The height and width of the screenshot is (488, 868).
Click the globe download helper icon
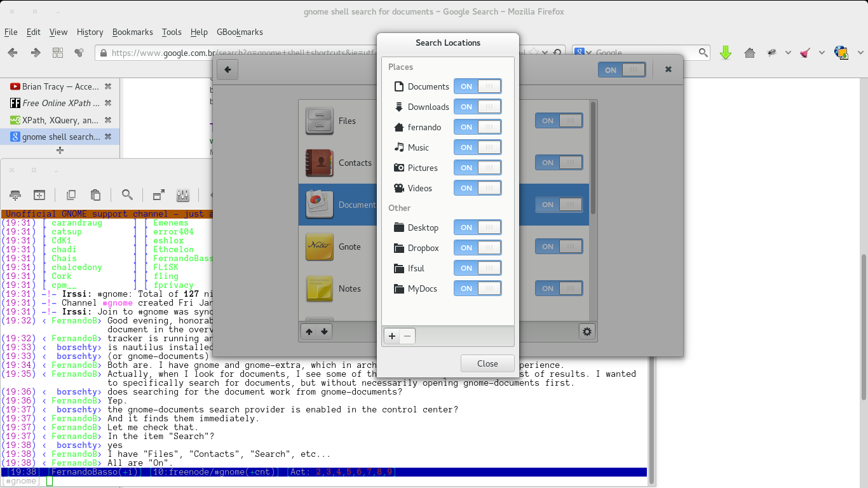point(841,53)
